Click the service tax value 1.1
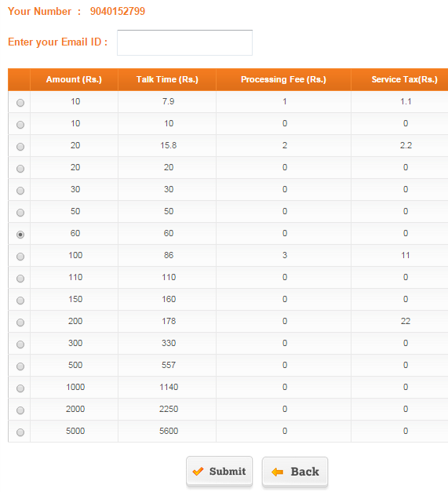448x492 pixels. pyautogui.click(x=406, y=101)
